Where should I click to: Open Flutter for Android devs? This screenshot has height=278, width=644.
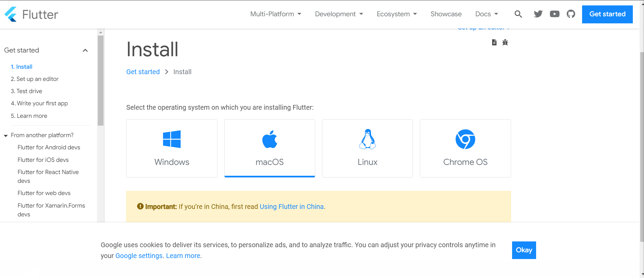(x=49, y=147)
